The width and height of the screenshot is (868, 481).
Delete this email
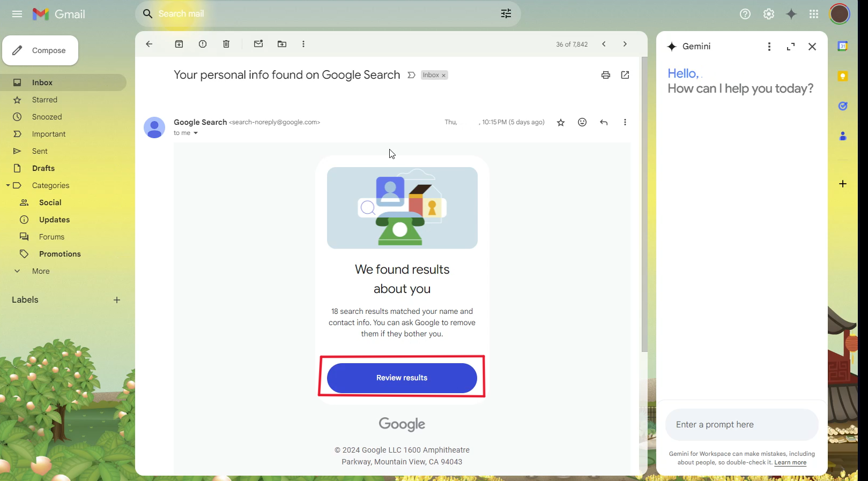point(226,44)
